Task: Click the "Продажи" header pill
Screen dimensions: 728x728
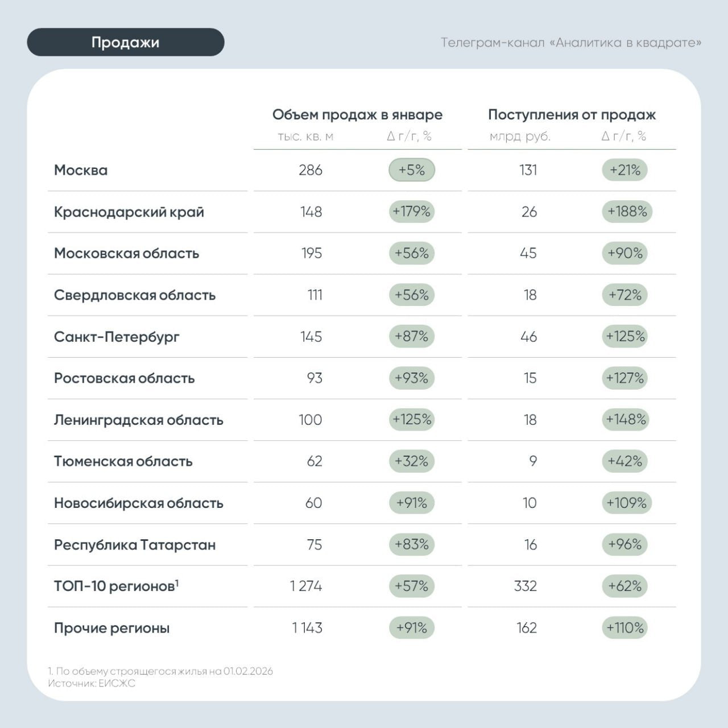Action: (125, 42)
